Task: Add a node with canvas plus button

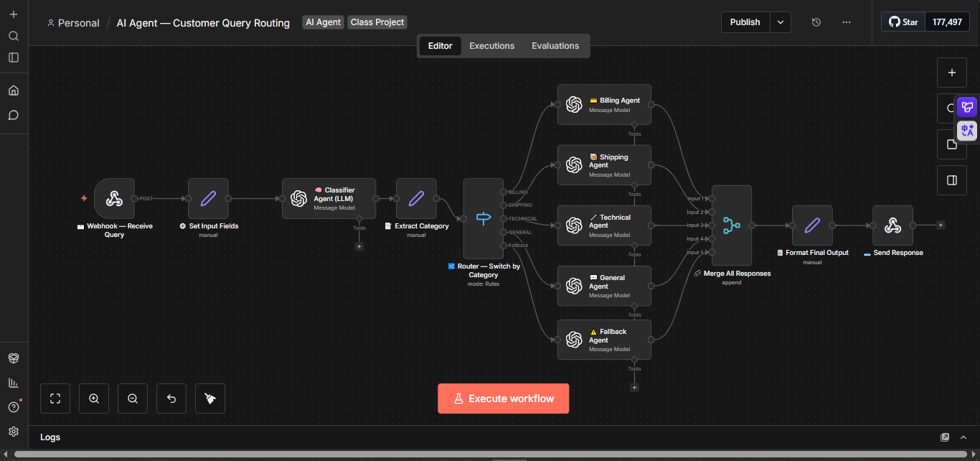Action: [x=952, y=73]
